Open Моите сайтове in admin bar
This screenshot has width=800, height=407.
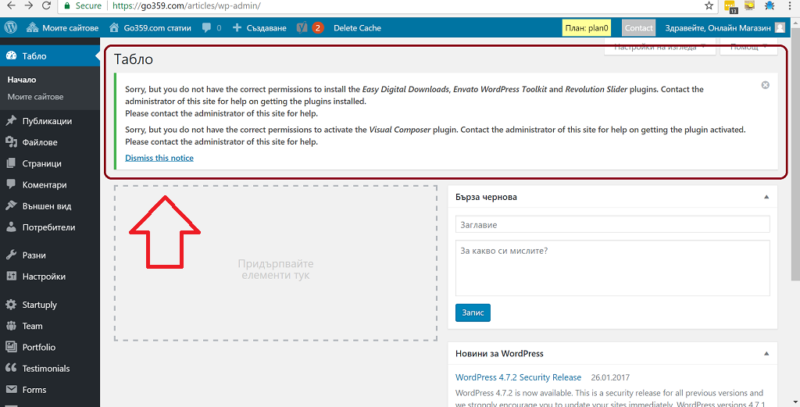62,28
